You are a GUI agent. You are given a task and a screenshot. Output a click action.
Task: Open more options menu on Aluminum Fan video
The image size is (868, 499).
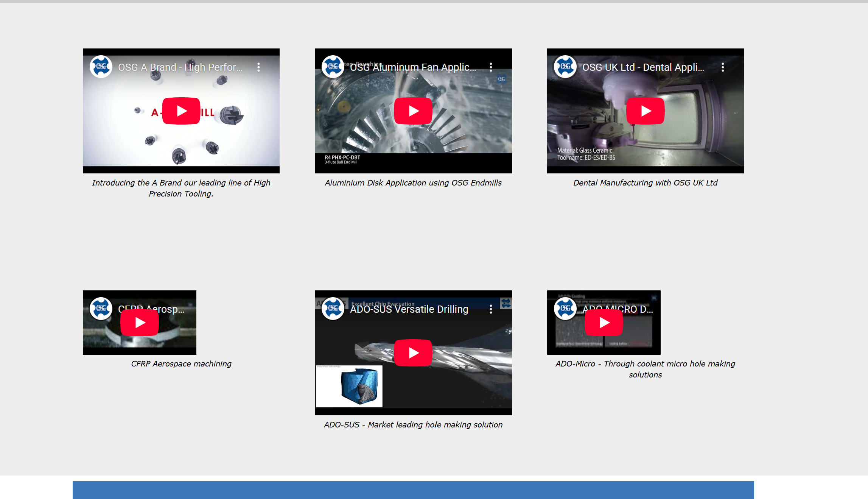click(x=491, y=67)
